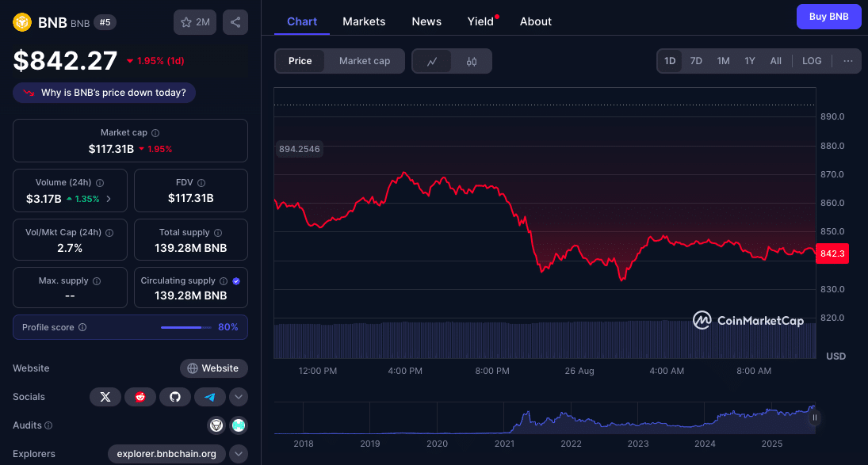This screenshot has height=465, width=868.
Task: Click current price tag 842.3
Action: click(x=832, y=253)
